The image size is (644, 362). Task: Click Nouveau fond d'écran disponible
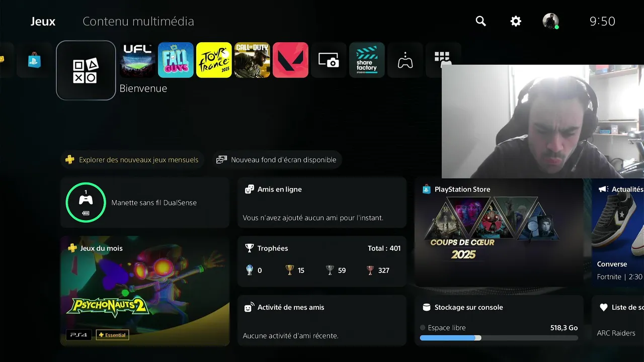[x=277, y=160]
